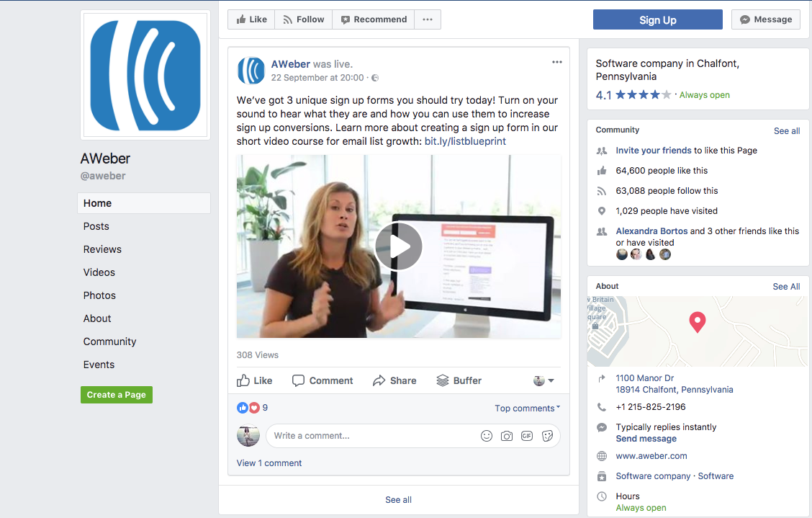Viewport: 812px width, 518px height.
Task: Click See All in About panel
Action: click(x=786, y=287)
